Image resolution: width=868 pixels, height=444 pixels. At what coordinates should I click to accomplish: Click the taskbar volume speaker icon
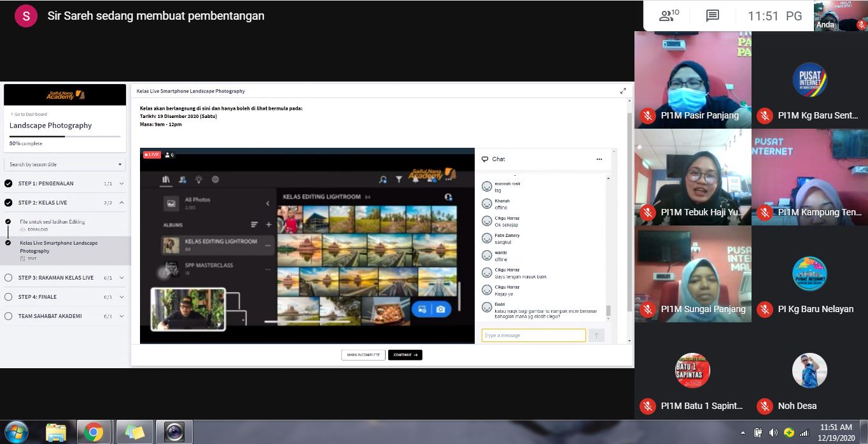coord(773,433)
